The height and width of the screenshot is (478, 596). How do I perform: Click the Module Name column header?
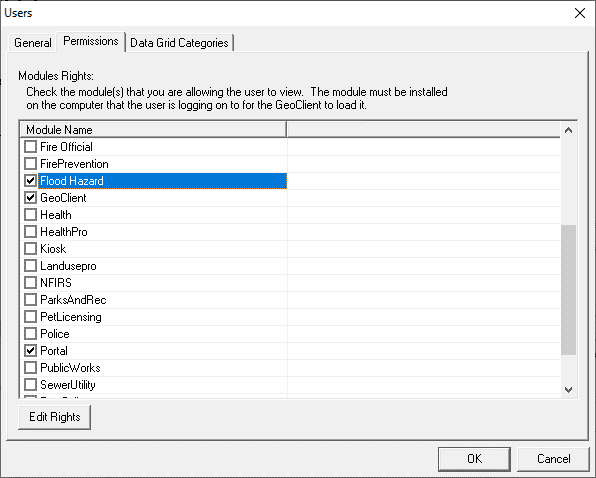pos(153,130)
